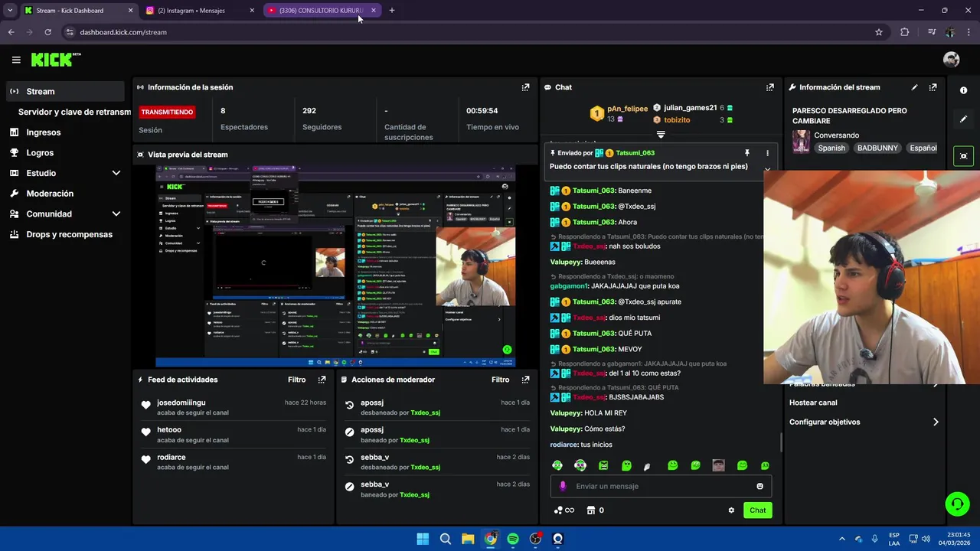Click the shop icon with 0 count
Image resolution: width=980 pixels, height=551 pixels.
[595, 510]
